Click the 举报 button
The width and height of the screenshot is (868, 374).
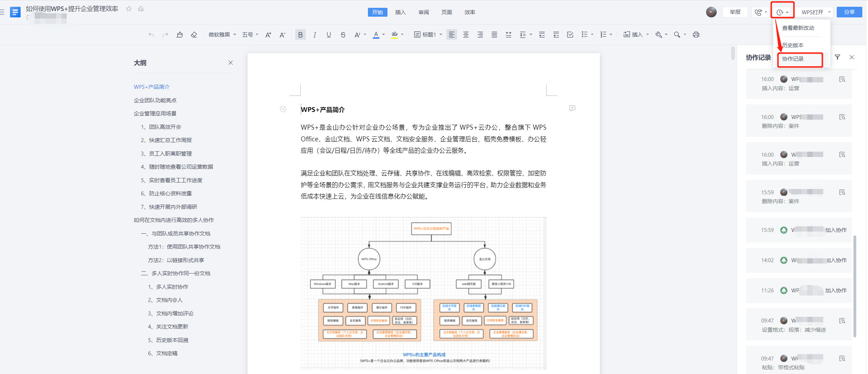coord(735,12)
